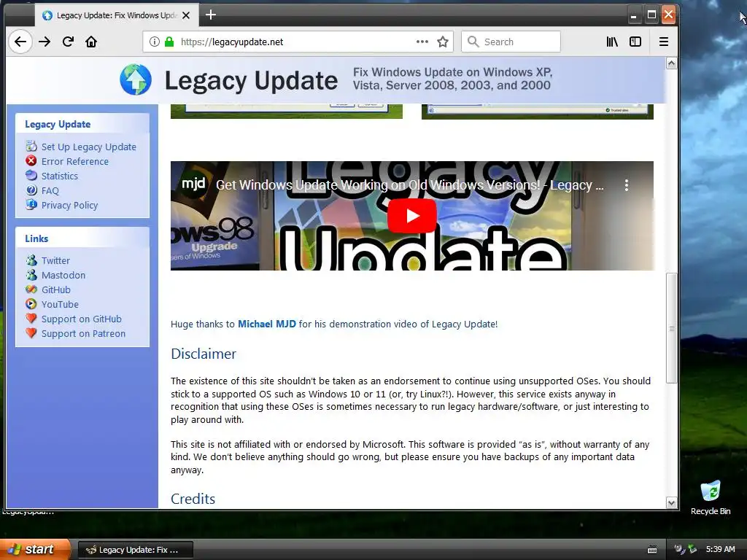
Task: Click the on-screen keyboard tray icon
Action: 652,550
